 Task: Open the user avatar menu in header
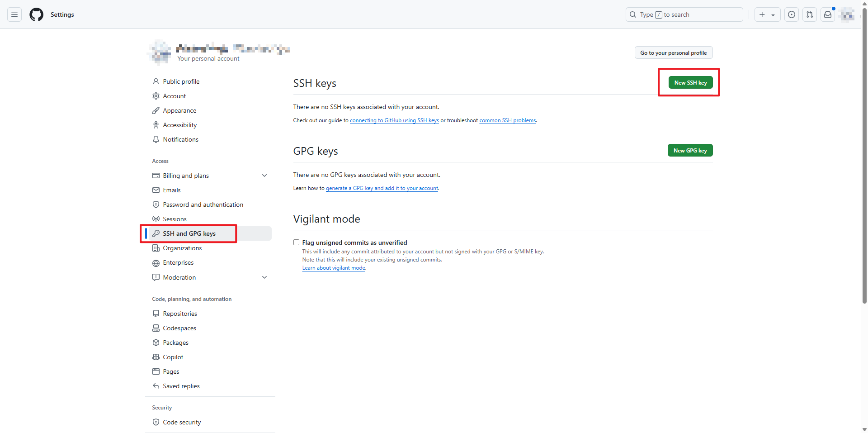point(847,14)
